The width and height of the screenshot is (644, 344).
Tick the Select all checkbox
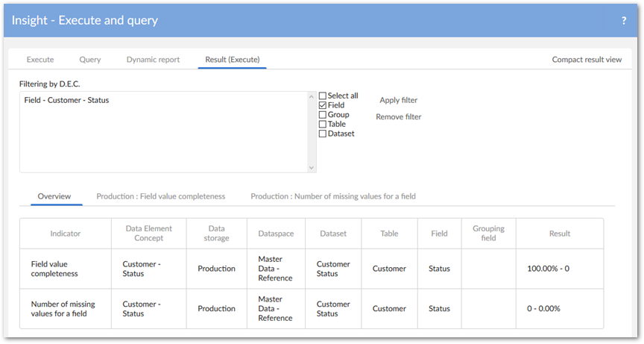323,96
